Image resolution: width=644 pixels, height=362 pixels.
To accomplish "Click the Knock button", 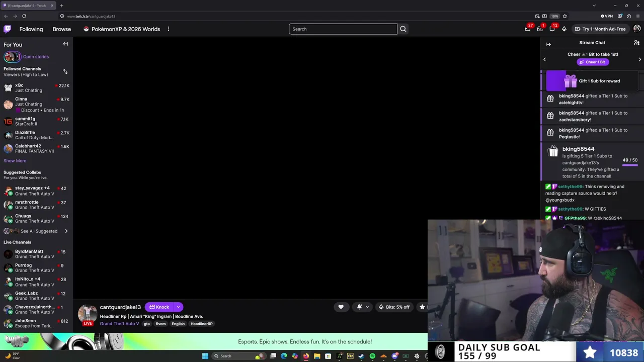I will click(x=159, y=307).
